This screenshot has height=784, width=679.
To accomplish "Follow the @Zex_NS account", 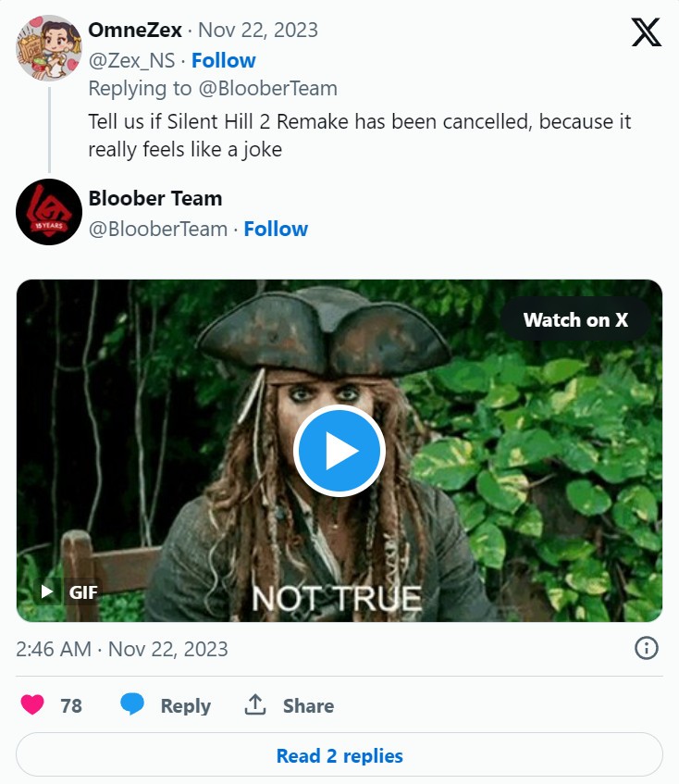I will pos(223,60).
